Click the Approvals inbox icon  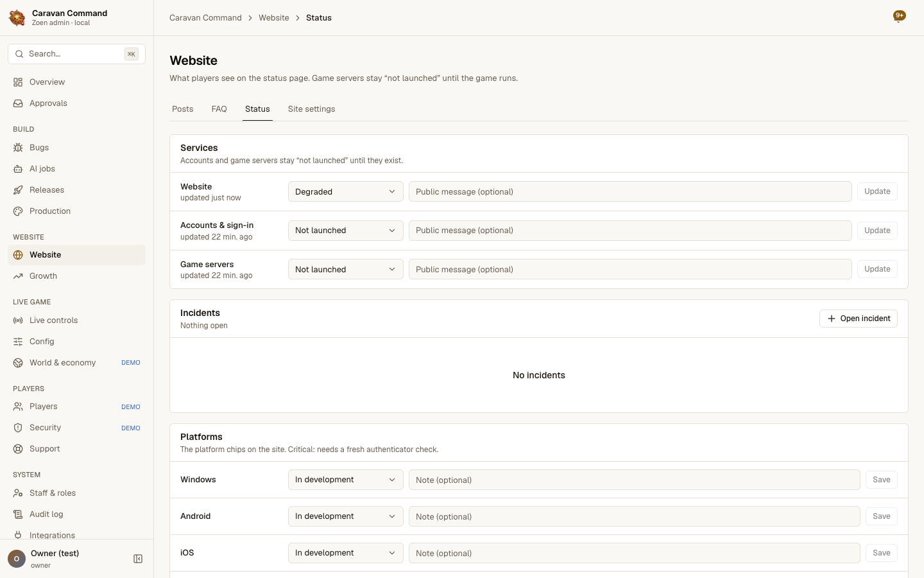point(18,103)
